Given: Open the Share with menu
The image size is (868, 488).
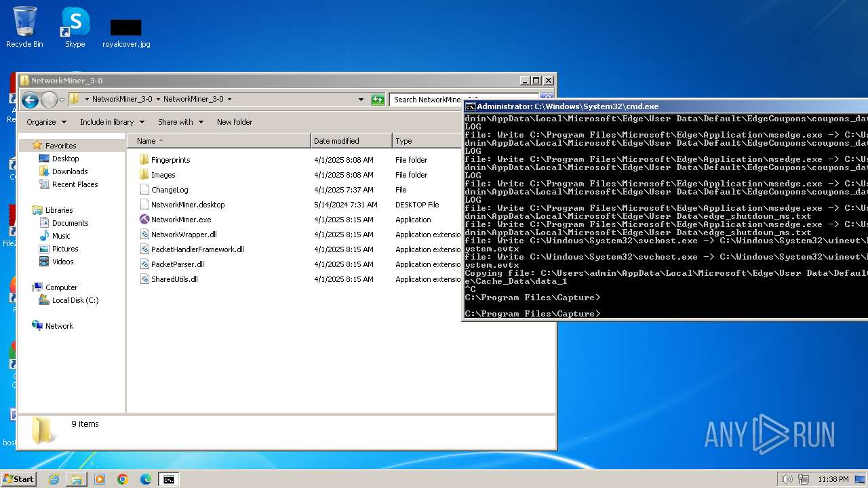Looking at the screenshot, I should point(180,122).
